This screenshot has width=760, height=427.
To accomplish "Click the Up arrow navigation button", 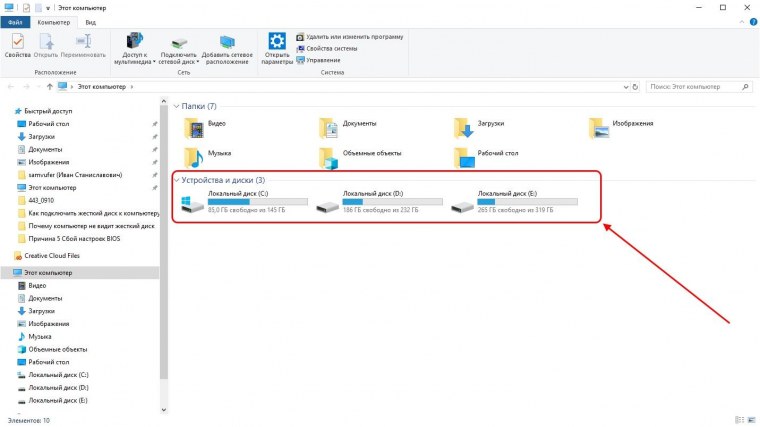I will pos(48,88).
